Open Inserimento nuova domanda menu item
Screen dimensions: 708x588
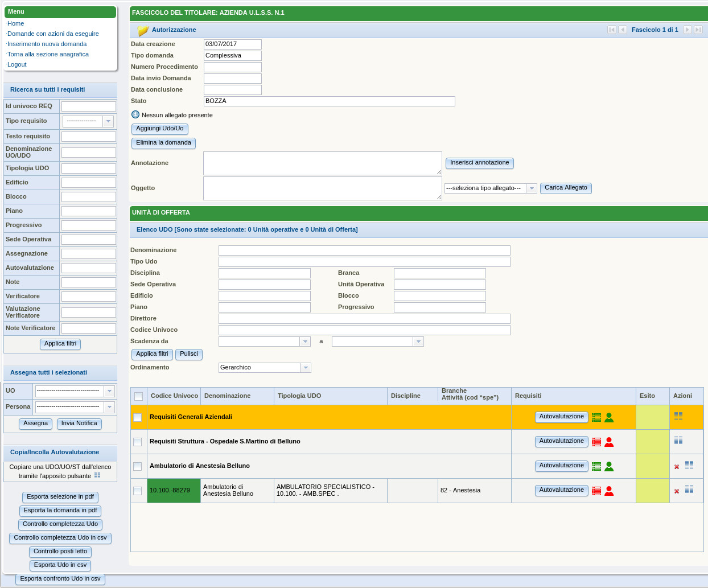coord(47,44)
